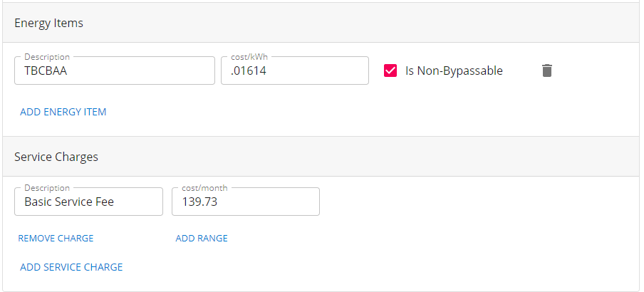The height and width of the screenshot is (292, 644).
Task: Delete the TBCBAA energy item via trash icon
Action: pyautogui.click(x=546, y=71)
